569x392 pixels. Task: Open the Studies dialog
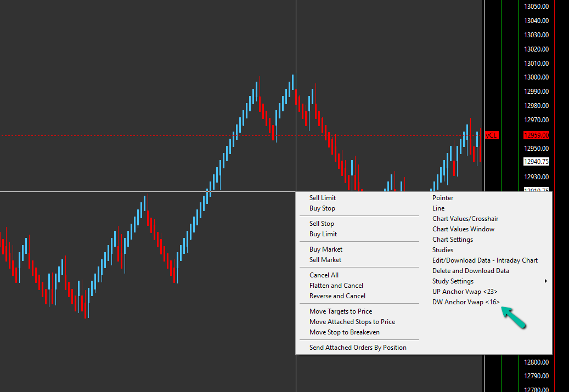(442, 250)
